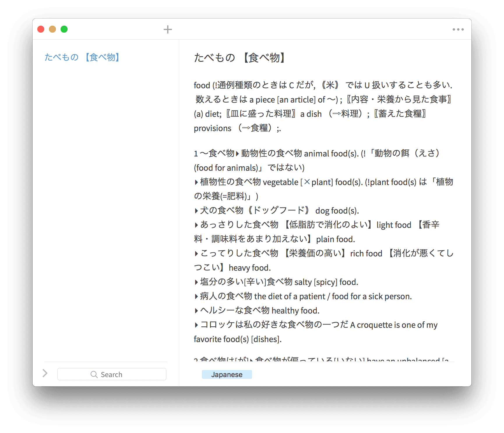Click the triangle marker before 植物性の食べ物
The image size is (504, 433).
click(196, 182)
